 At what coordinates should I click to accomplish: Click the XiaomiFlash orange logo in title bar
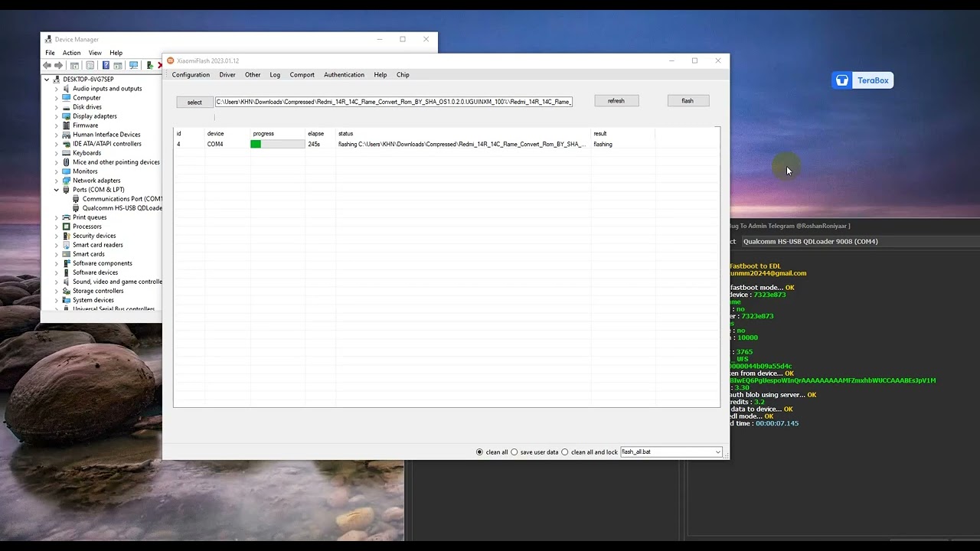pos(171,60)
